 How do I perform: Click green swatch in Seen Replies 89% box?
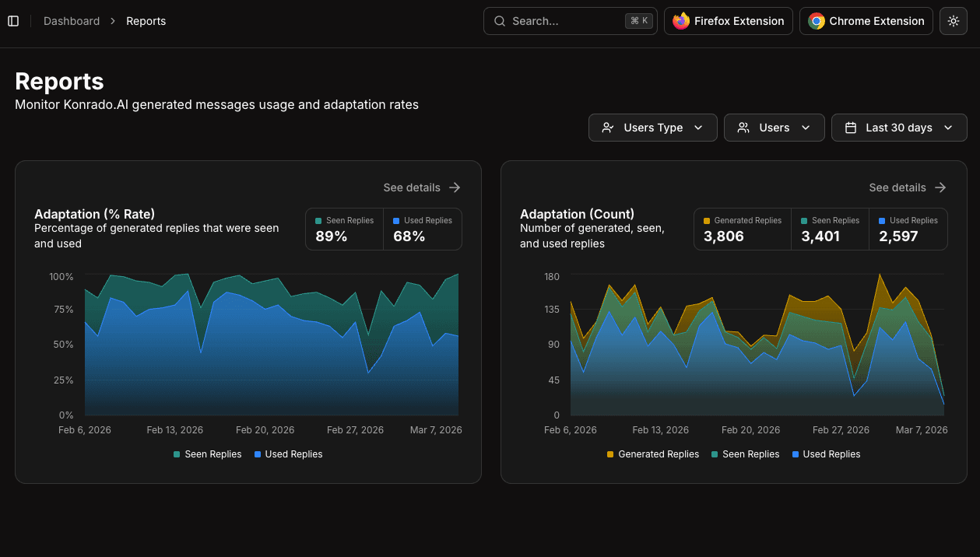[318, 221]
